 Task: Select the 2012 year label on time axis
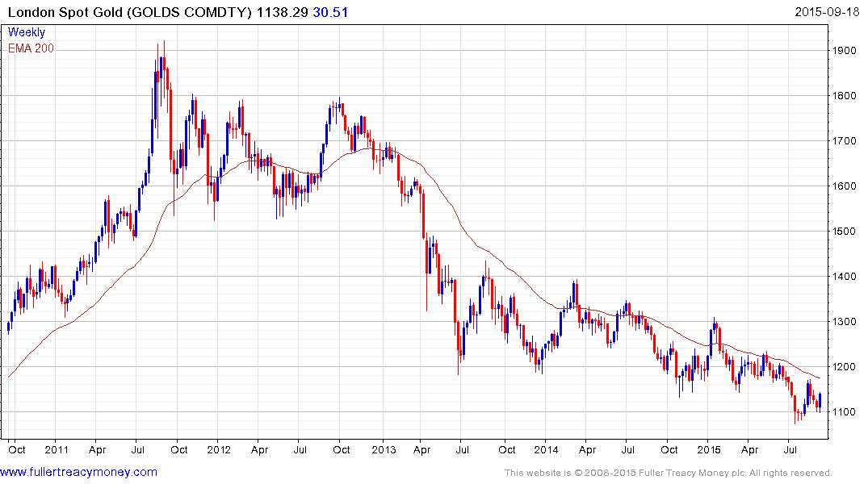(219, 449)
